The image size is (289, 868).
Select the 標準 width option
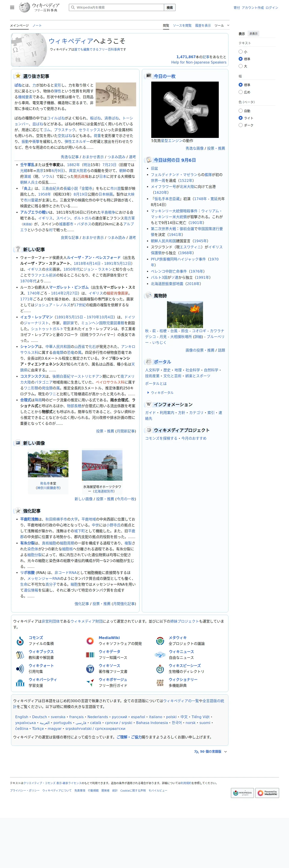[241, 85]
